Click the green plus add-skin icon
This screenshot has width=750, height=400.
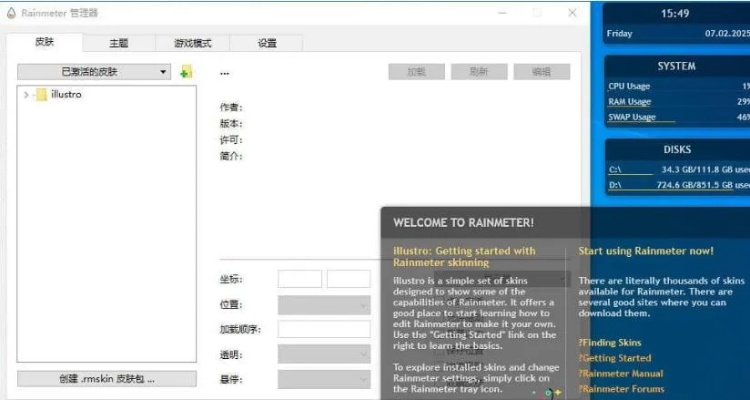pyautogui.click(x=186, y=72)
